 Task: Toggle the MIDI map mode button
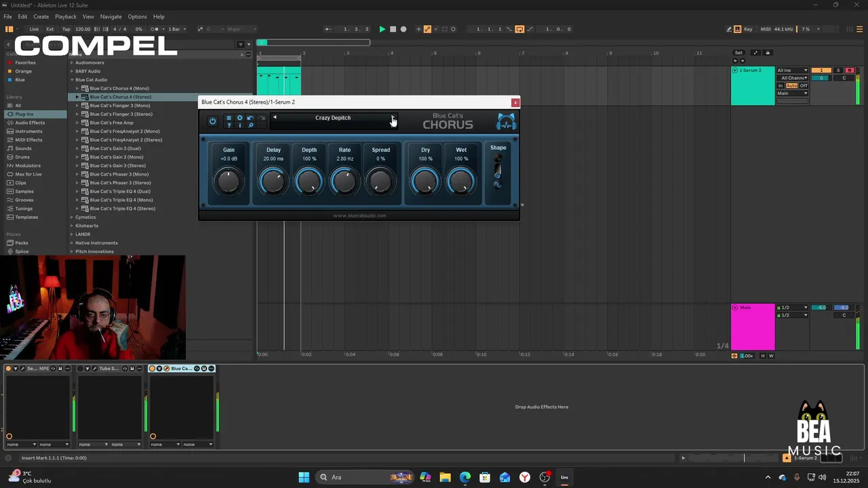[x=766, y=29]
